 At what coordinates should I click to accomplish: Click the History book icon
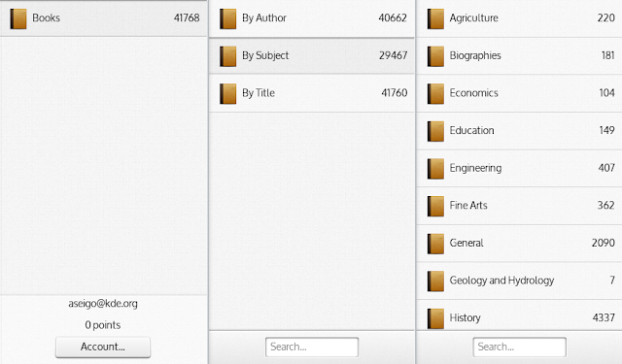click(x=435, y=318)
